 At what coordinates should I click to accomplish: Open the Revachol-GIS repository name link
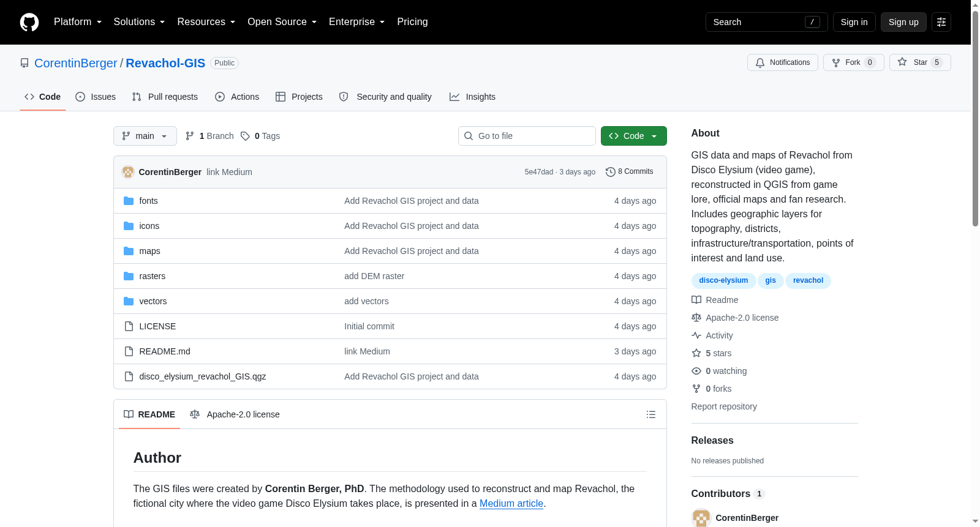pyautogui.click(x=165, y=63)
